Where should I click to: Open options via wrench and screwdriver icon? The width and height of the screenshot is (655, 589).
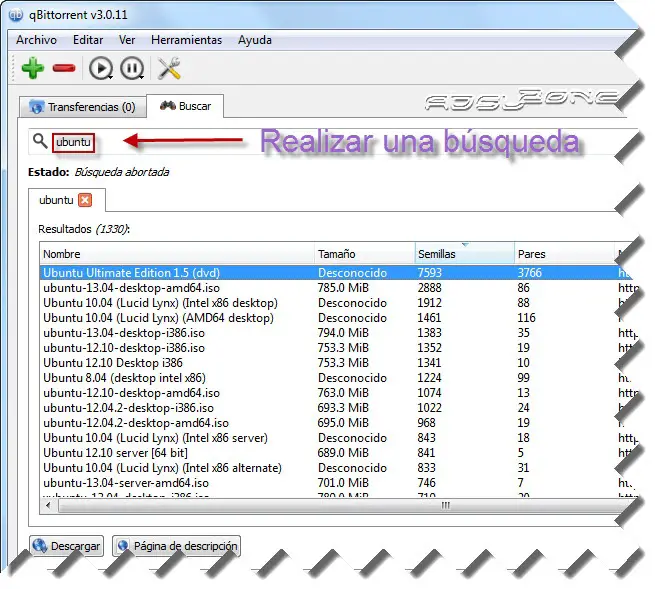pyautogui.click(x=169, y=68)
